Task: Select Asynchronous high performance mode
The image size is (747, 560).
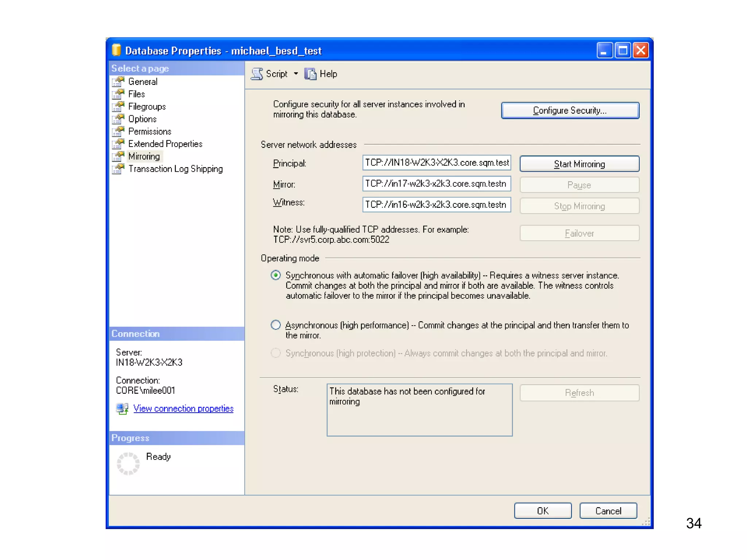Action: click(x=276, y=325)
